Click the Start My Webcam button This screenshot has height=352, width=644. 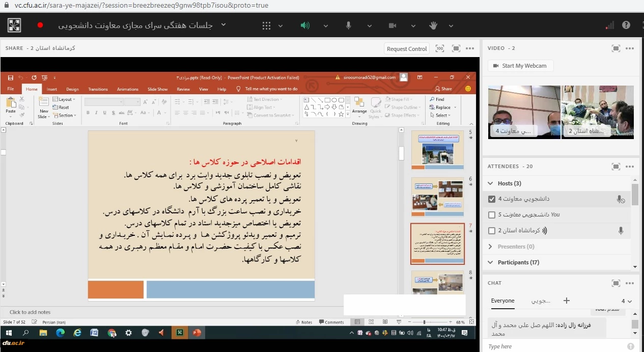pos(520,66)
